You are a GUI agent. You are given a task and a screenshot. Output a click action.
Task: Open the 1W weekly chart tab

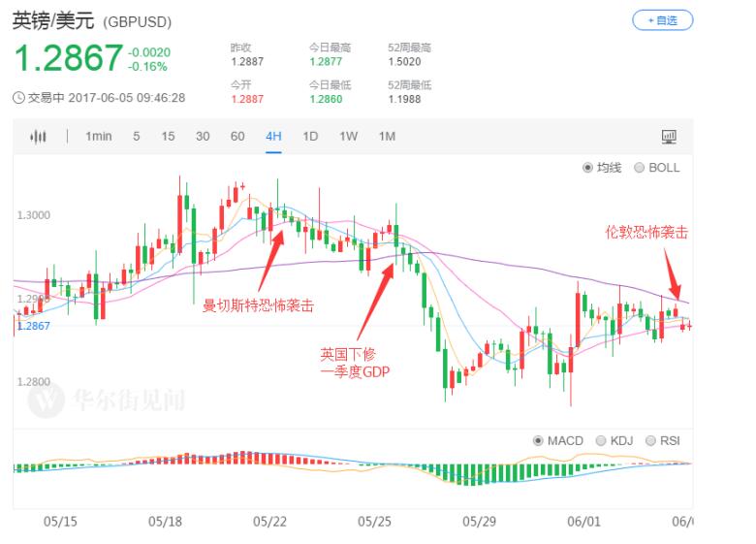(x=348, y=137)
